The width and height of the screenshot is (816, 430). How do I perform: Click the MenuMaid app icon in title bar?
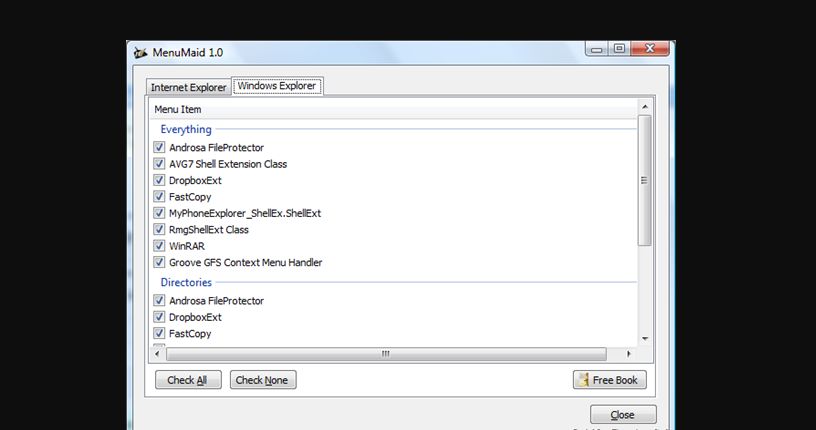[x=140, y=53]
